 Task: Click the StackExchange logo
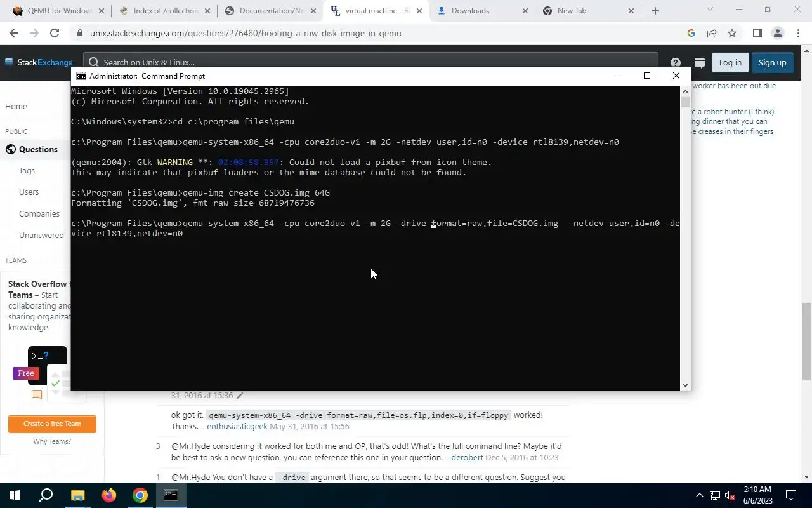click(x=45, y=62)
